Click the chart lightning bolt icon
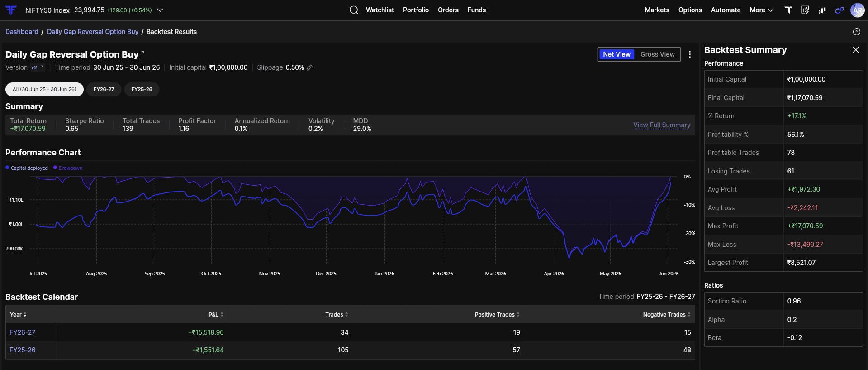The height and width of the screenshot is (370, 868). tap(805, 10)
